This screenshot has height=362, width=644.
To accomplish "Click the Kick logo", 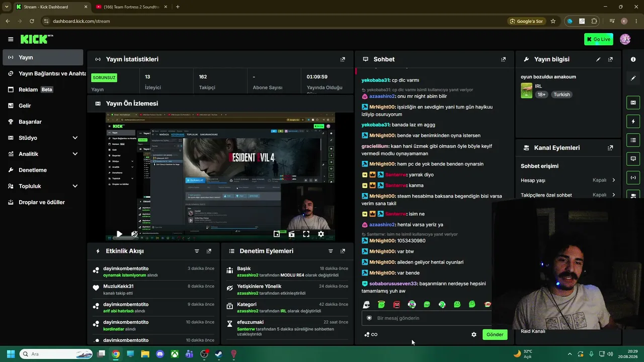I will 37,39.
